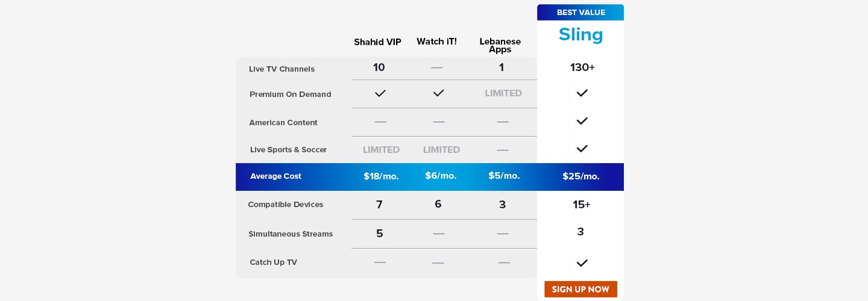
Task: Click Sling Catch Up TV checkmark
Action: (582, 263)
